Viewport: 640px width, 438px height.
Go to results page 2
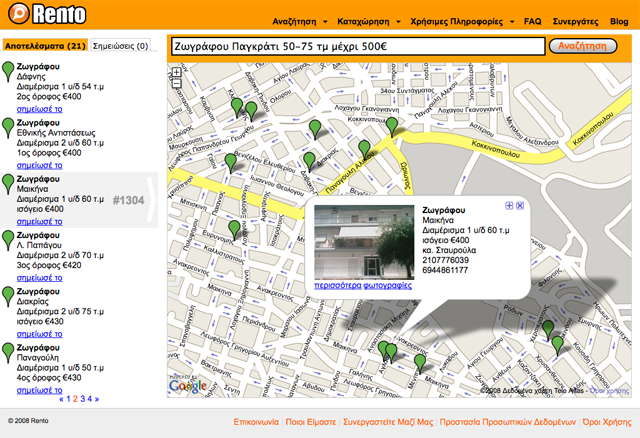coord(75,399)
